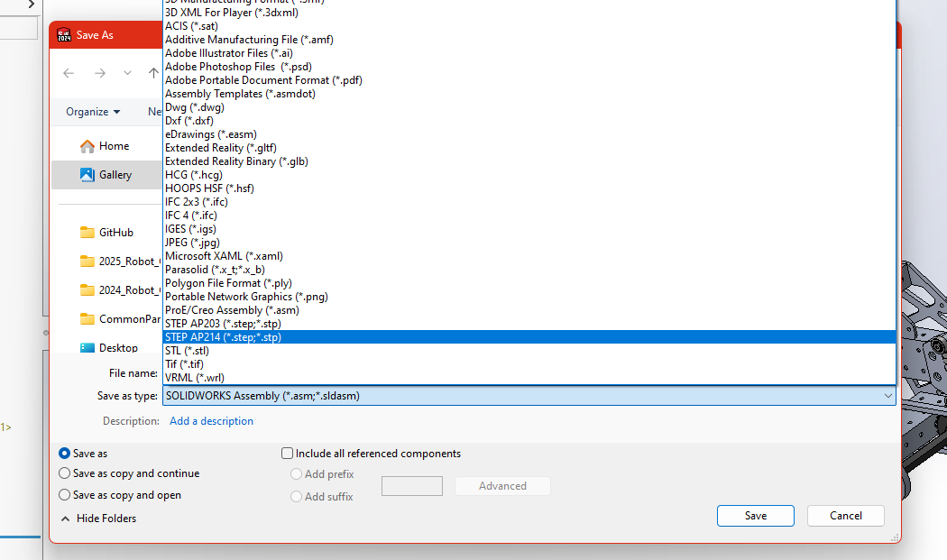The width and height of the screenshot is (947, 560).
Task: Choose Additive Manufacturing File (*.amf) type
Action: [529, 40]
